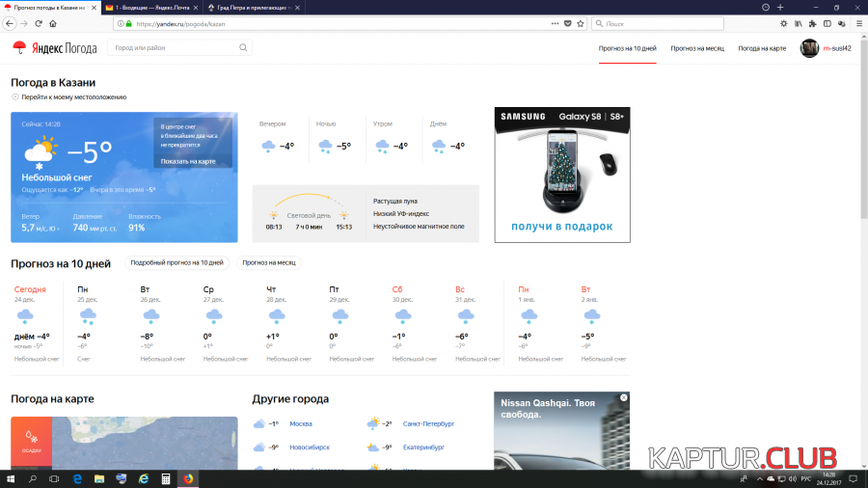
Task: Click page vertical scrollbar thumb
Action: [x=863, y=127]
